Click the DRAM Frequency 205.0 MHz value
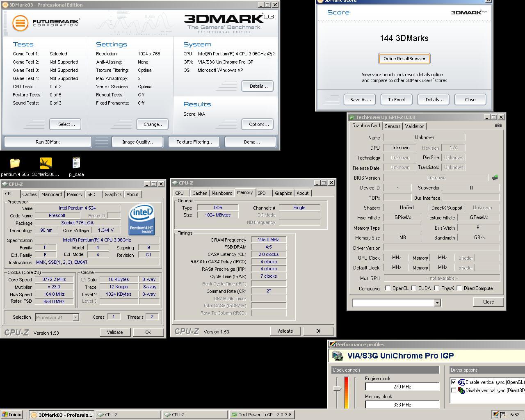Viewport: 525px width, 420px height. pos(269,240)
